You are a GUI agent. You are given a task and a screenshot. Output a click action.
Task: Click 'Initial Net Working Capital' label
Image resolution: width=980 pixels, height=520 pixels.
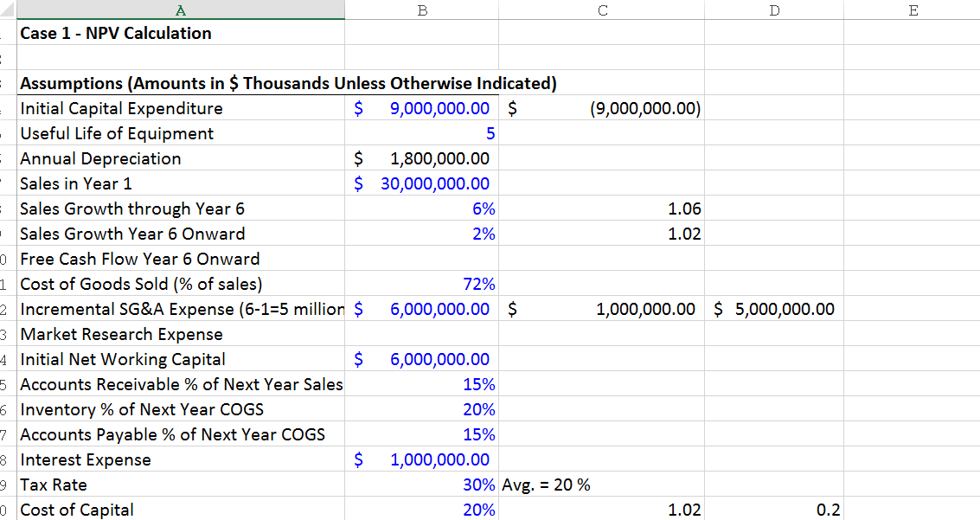pos(181,359)
